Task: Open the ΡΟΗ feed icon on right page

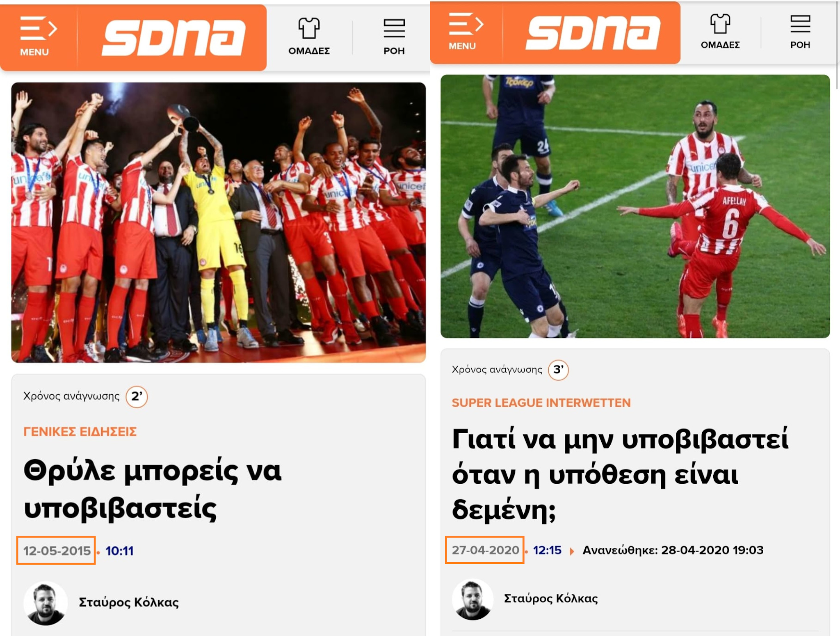Action: coord(800,31)
